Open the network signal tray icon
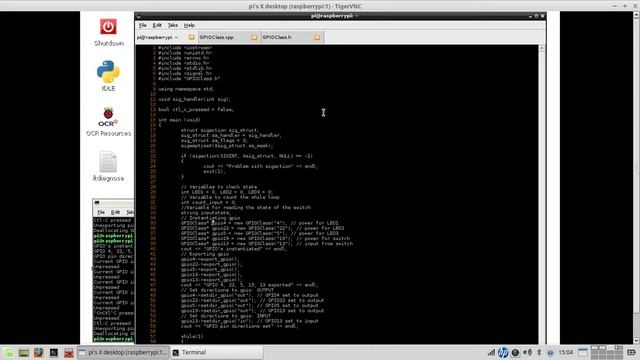The height and width of the screenshot is (360, 640). [491, 352]
